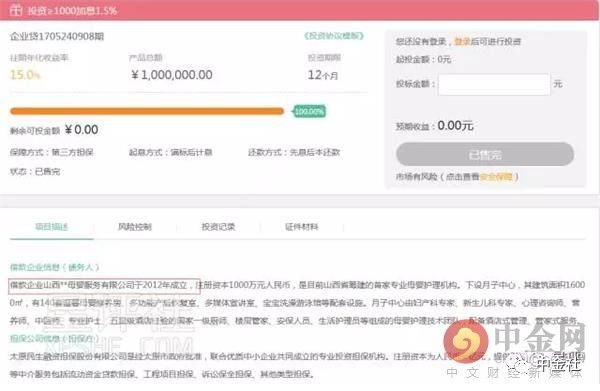Click the 剩余可投金额 ¥0.00 value
Screen dimensions: 600x391
pyautogui.click(x=81, y=130)
